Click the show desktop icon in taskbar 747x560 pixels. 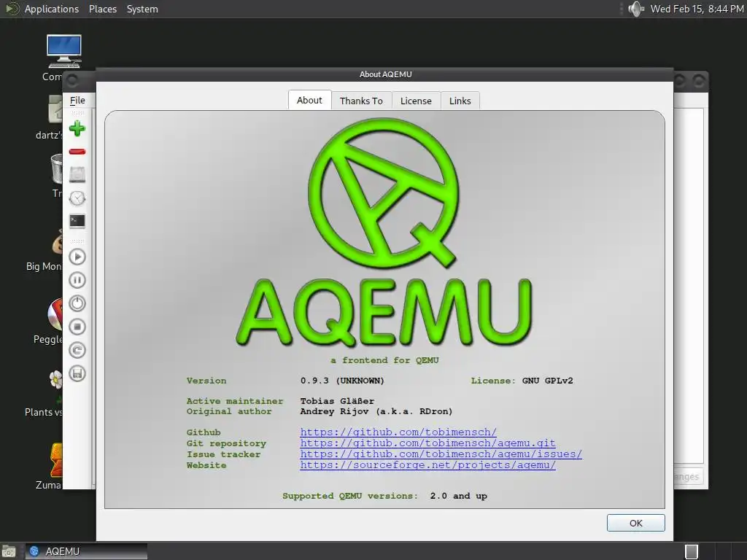[9, 551]
